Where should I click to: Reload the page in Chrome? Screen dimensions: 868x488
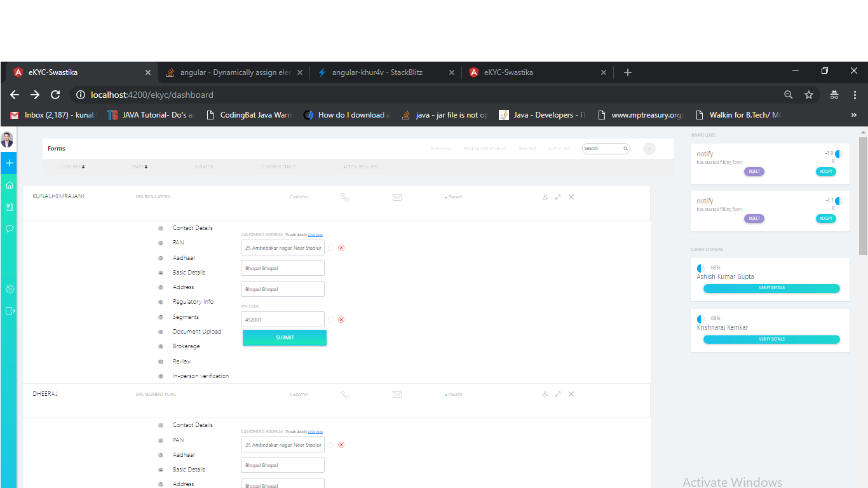[x=55, y=95]
